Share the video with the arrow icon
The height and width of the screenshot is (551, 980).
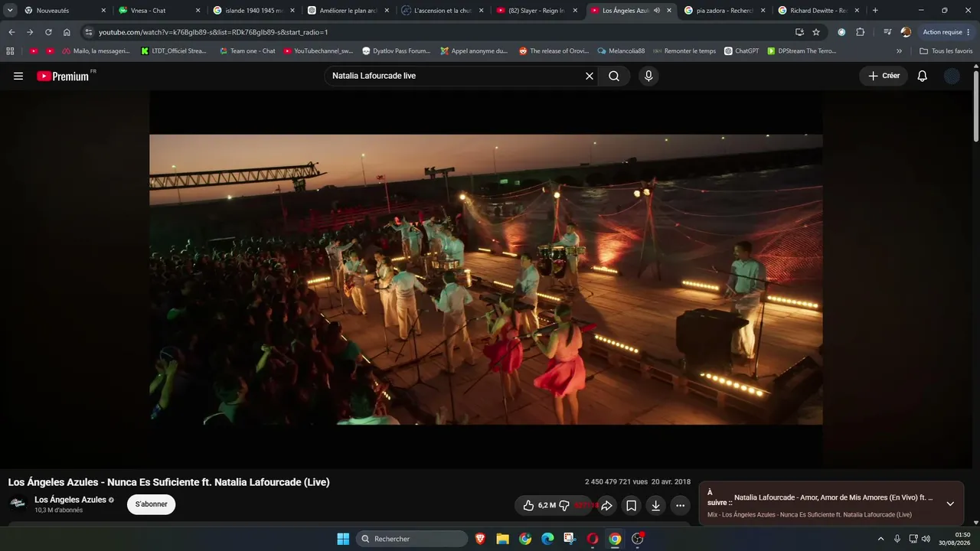pyautogui.click(x=606, y=505)
